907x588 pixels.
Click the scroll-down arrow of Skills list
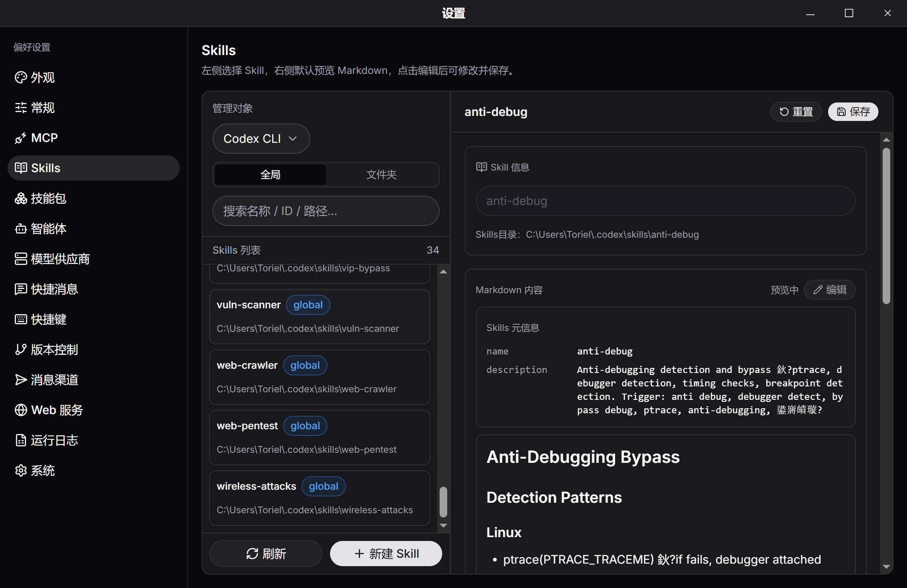(x=443, y=525)
